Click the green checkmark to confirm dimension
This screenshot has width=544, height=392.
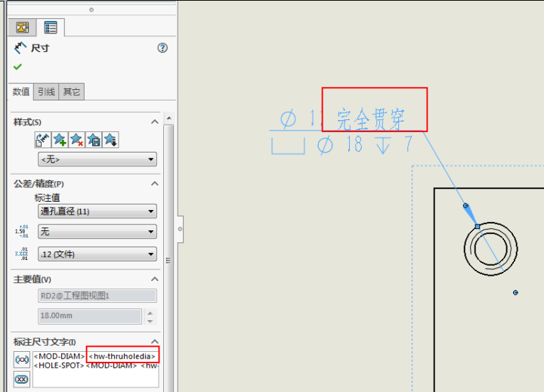pos(17,66)
